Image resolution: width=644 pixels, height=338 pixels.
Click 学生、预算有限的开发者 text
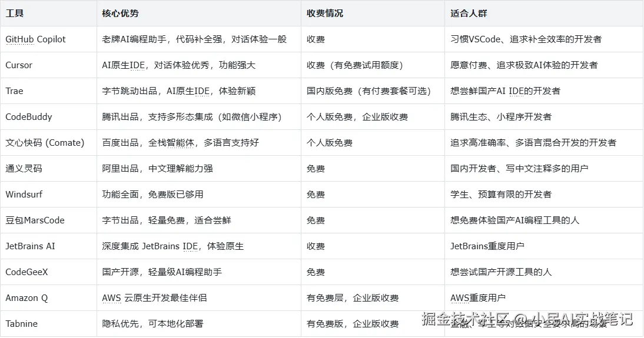[501, 195]
